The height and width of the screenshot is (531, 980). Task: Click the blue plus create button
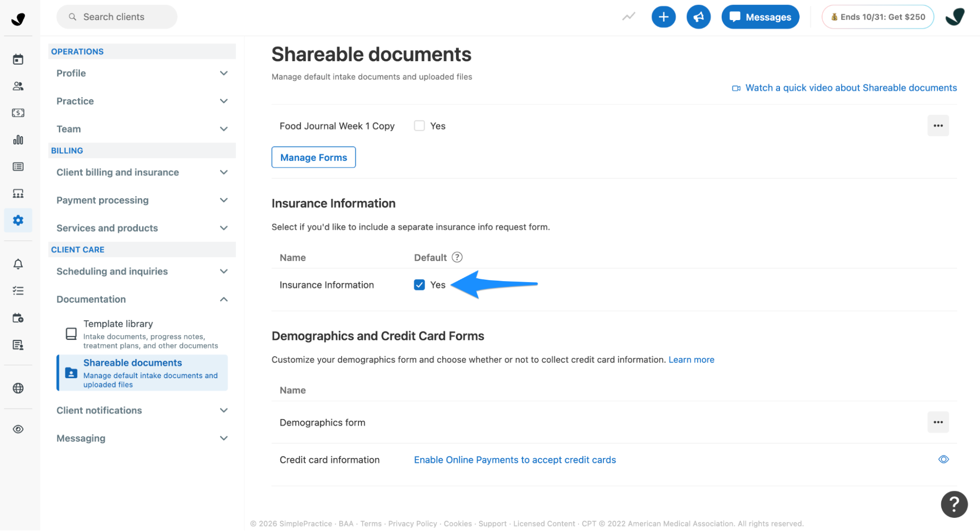663,17
